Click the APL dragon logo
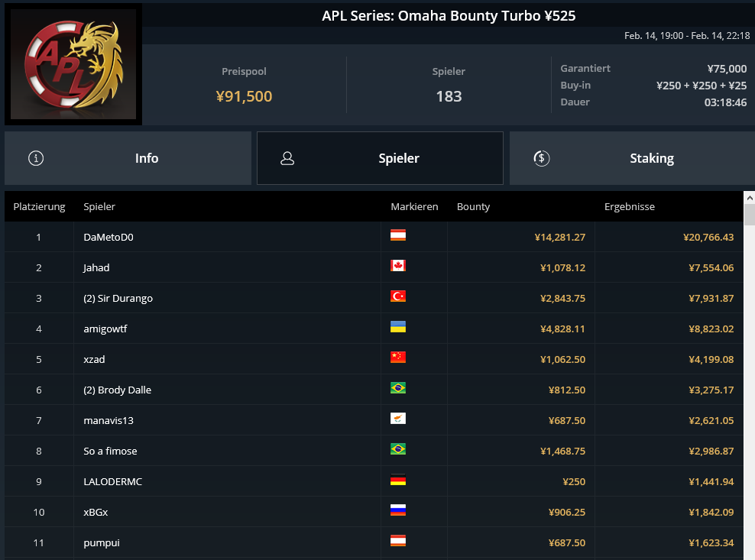The width and height of the screenshot is (755, 560). 73,64
